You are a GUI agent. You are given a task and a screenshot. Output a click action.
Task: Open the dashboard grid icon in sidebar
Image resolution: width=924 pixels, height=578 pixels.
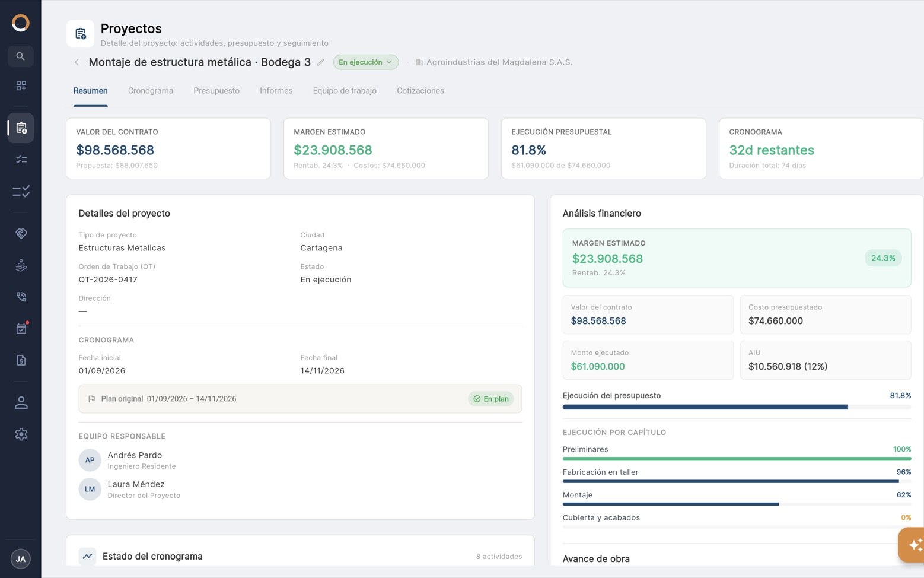21,85
